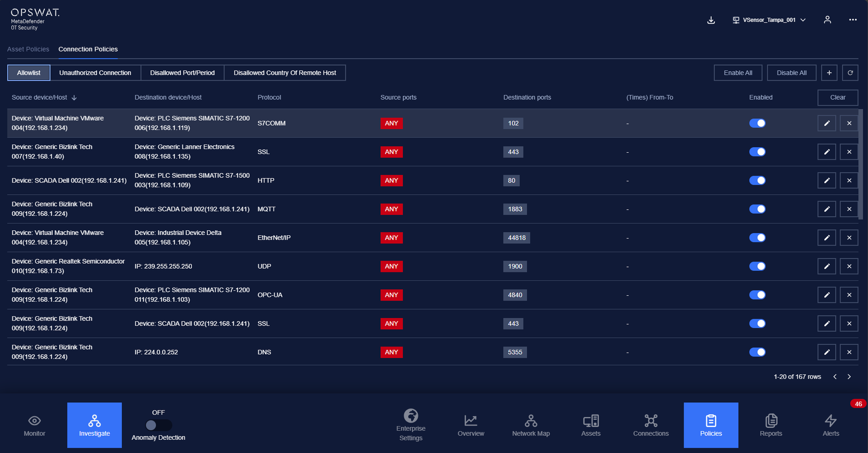Edit the EtherNet/IP policy row

(x=827, y=238)
